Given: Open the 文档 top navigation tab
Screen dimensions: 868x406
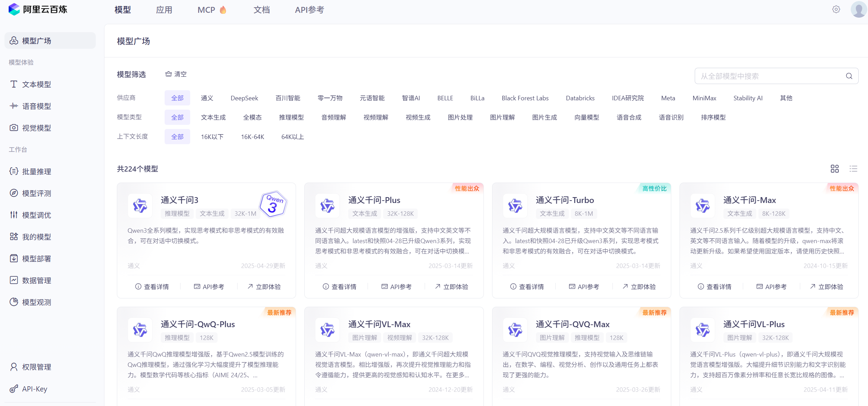Looking at the screenshot, I should (x=262, y=10).
